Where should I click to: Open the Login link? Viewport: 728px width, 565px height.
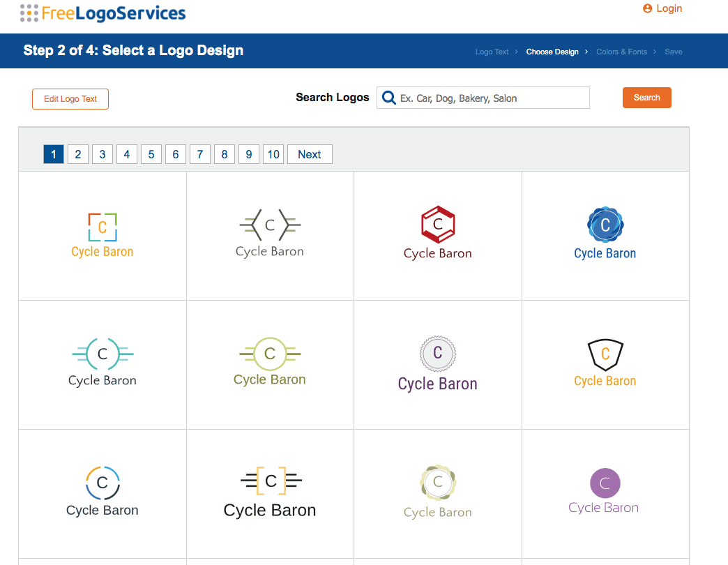pyautogui.click(x=662, y=8)
